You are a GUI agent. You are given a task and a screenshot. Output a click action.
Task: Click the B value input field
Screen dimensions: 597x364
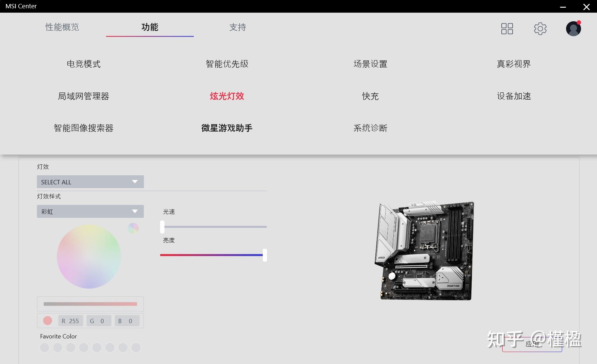[x=127, y=321]
